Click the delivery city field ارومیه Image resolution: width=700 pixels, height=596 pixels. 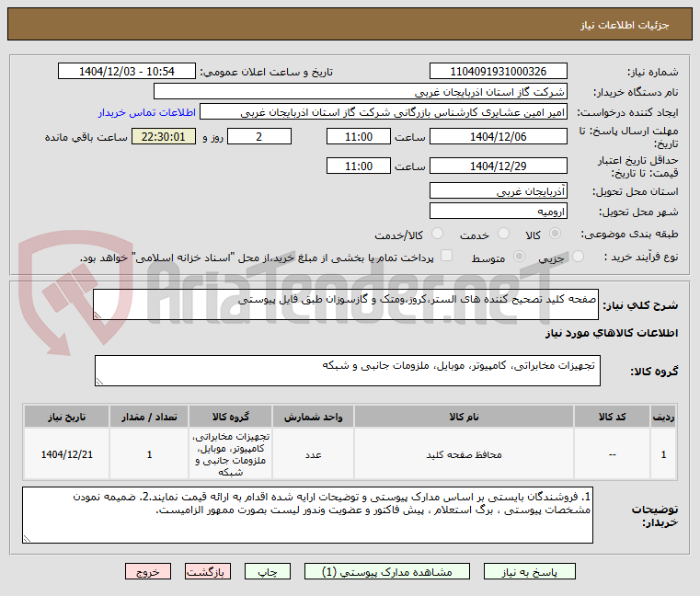(x=499, y=211)
